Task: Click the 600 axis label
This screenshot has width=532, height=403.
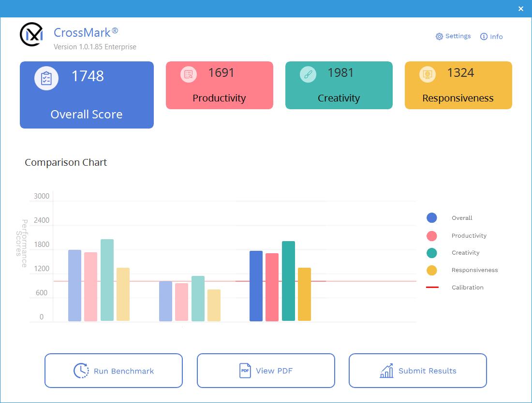Action: [x=42, y=292]
